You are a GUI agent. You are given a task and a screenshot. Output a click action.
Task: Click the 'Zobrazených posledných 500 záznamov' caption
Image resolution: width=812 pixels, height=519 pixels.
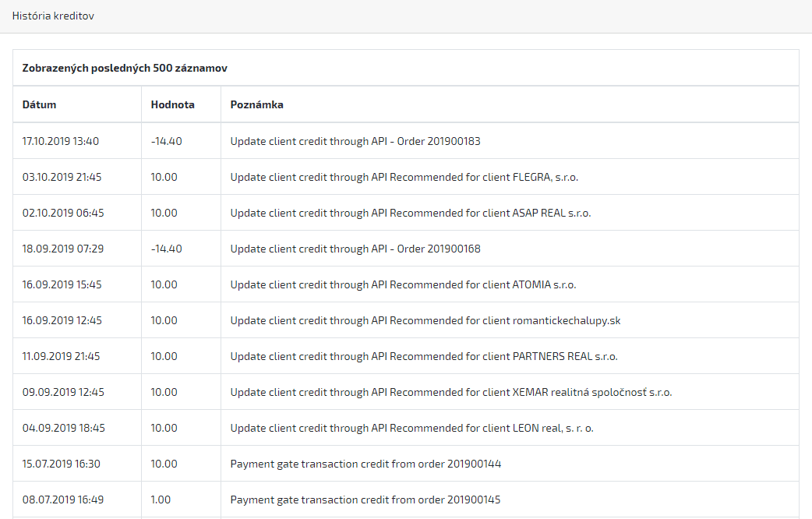pyautogui.click(x=125, y=68)
